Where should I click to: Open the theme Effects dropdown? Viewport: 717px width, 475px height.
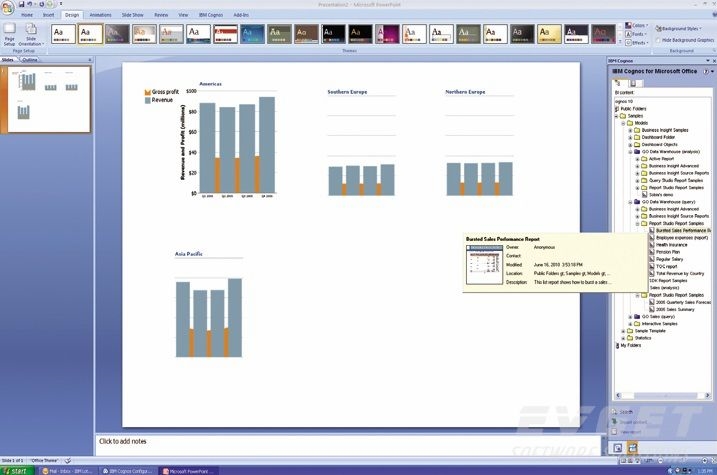637,43
